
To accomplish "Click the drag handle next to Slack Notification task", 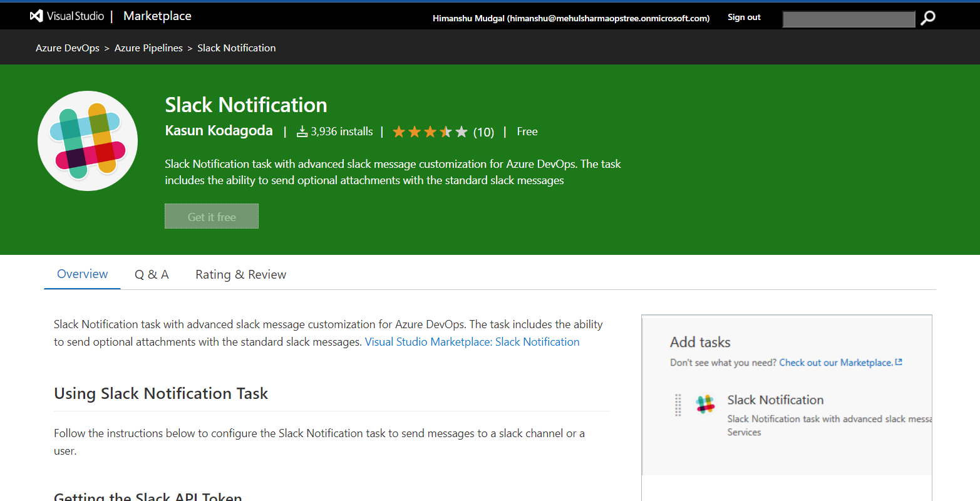I will [x=678, y=405].
